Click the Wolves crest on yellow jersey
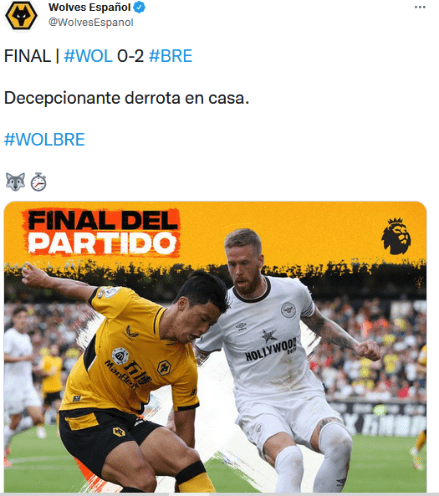This screenshot has width=439, height=496. pos(164,368)
